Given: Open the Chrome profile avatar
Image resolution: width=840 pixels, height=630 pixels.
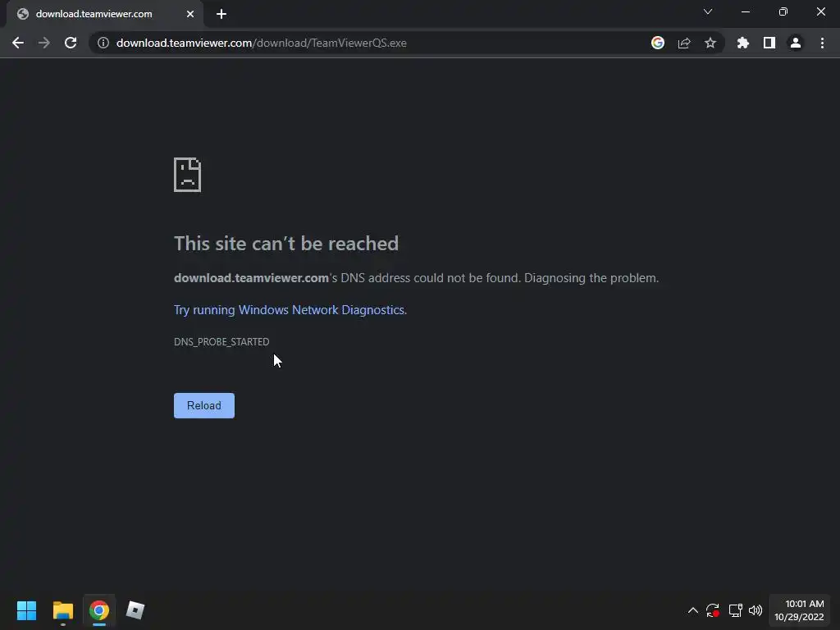Looking at the screenshot, I should coord(796,43).
